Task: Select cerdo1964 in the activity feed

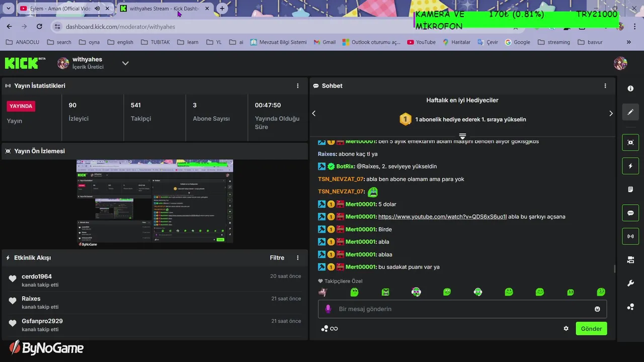Action: pyautogui.click(x=37, y=277)
